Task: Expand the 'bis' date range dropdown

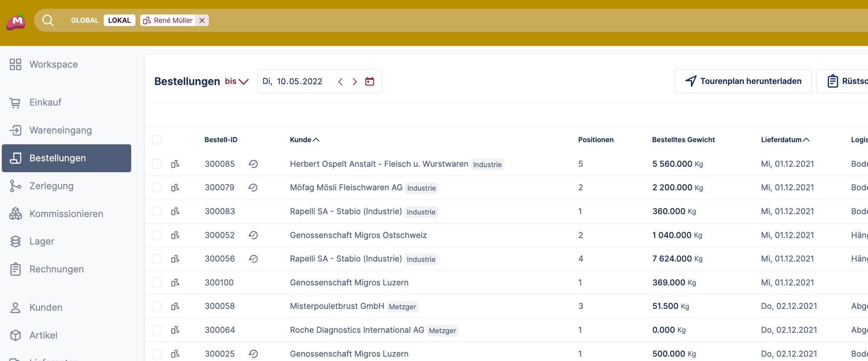Action: click(x=237, y=81)
